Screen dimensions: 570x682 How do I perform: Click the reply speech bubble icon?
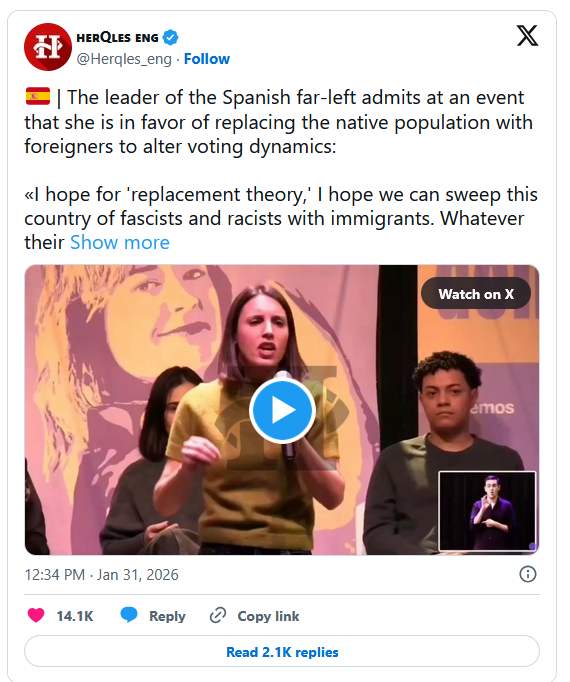[x=129, y=615]
